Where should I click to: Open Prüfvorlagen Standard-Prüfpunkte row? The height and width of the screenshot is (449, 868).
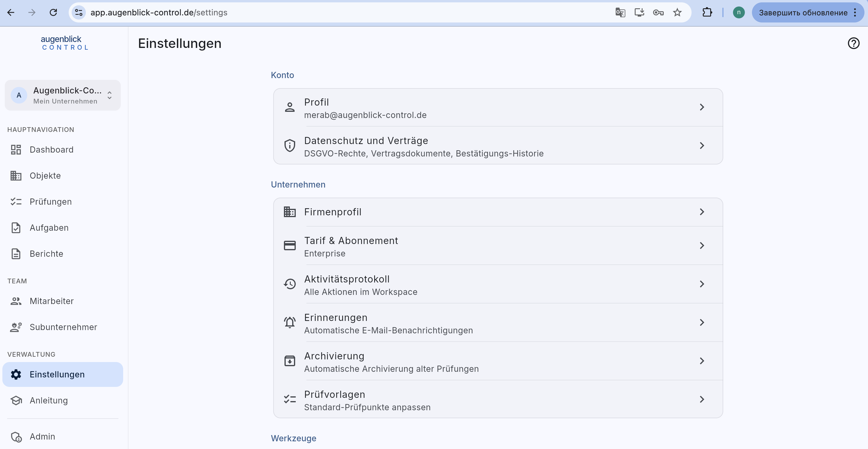[498, 399]
